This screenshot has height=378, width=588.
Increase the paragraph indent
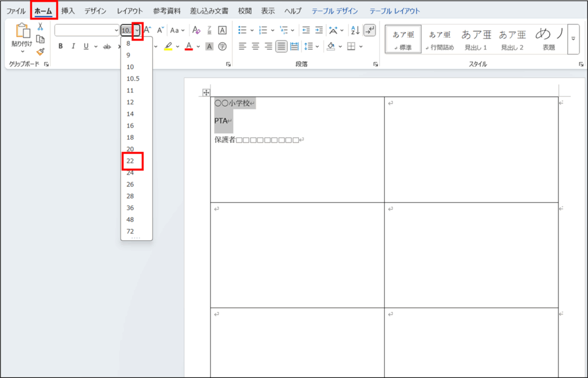(319, 30)
